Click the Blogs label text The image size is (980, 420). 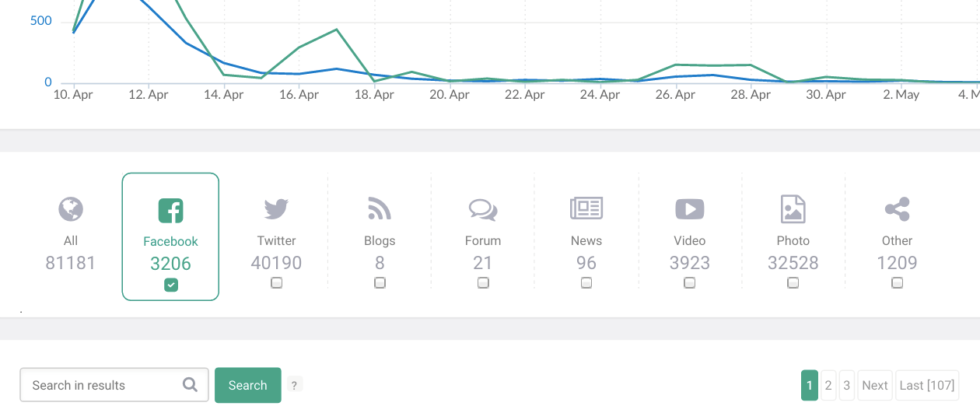(380, 240)
